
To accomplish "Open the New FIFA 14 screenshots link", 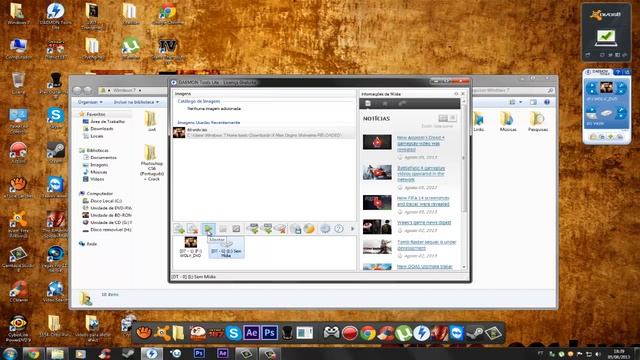I will point(423,201).
